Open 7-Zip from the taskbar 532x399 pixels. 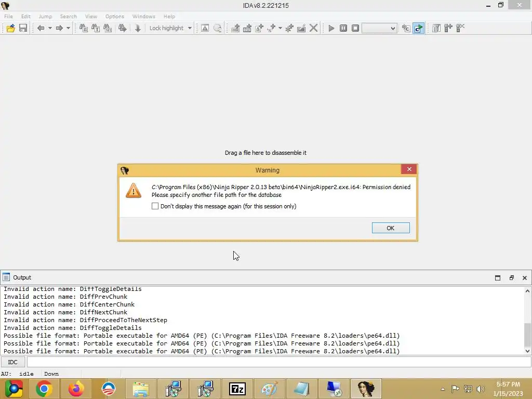237,389
